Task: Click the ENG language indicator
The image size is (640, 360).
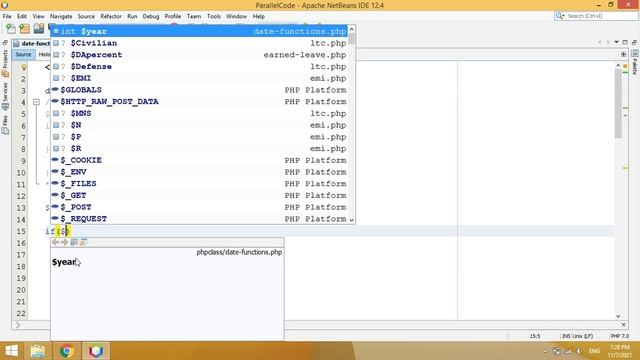Action: point(594,351)
